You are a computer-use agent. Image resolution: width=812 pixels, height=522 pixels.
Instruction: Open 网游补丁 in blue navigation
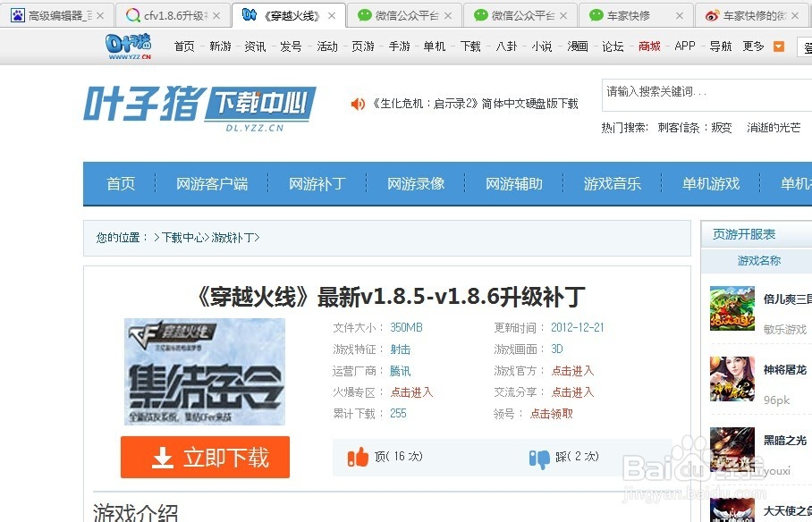pyautogui.click(x=317, y=184)
